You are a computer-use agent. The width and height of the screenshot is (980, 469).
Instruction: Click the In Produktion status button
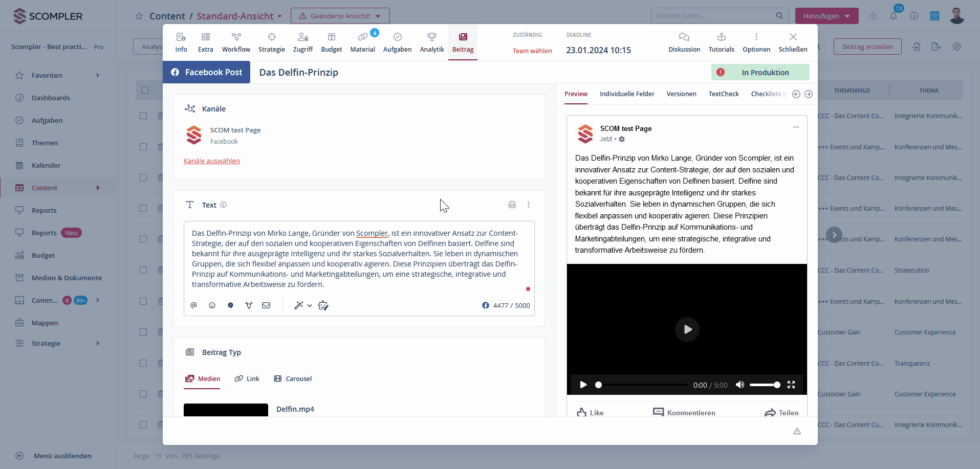(x=760, y=73)
